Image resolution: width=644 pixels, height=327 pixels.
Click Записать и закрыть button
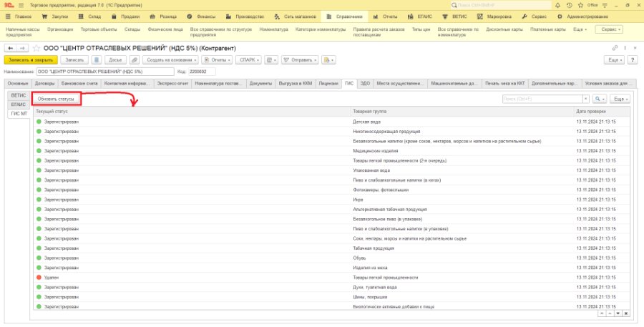(31, 60)
